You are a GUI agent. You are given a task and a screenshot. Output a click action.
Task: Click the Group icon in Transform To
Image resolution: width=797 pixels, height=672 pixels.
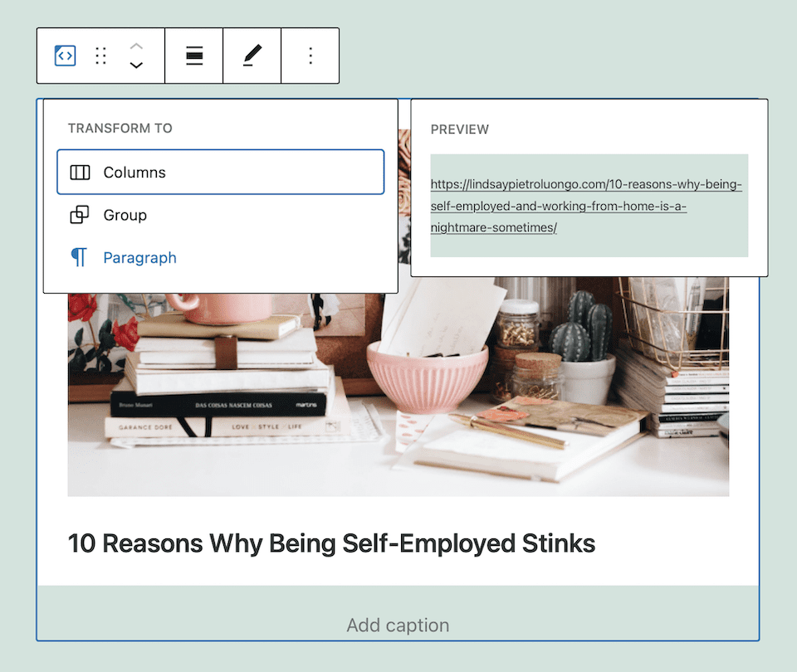pyautogui.click(x=80, y=215)
